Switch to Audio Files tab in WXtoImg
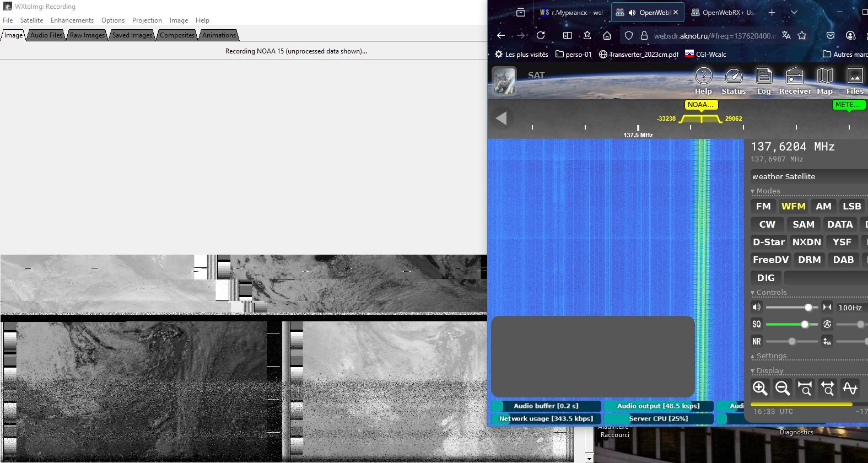This screenshot has height=463, width=868. 46,35
